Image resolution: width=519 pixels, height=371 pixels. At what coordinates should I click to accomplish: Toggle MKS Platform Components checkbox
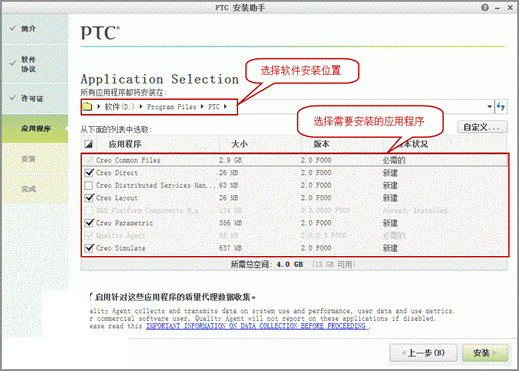click(x=89, y=210)
